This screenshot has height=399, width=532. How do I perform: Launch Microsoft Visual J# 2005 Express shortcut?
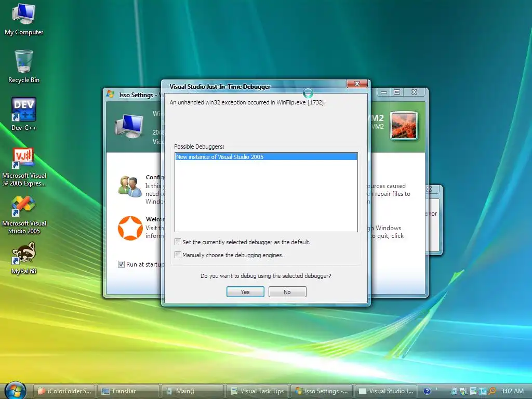click(24, 166)
